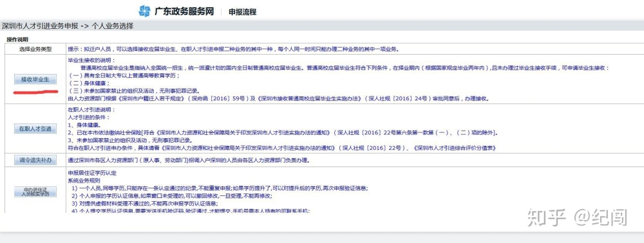Click the line 1、身体健康。
This screenshot has width=644, height=243.
84,125
